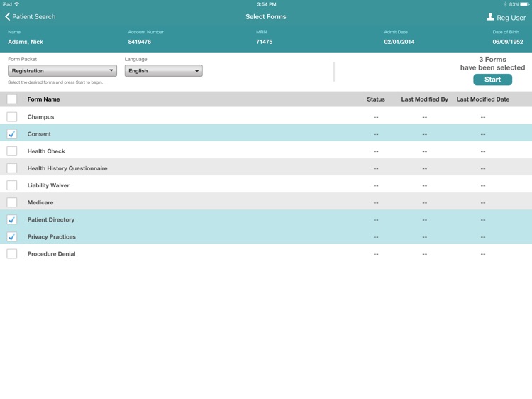Tap the battery indicator in status bar
Image resolution: width=532 pixels, height=399 pixels.
524,4
